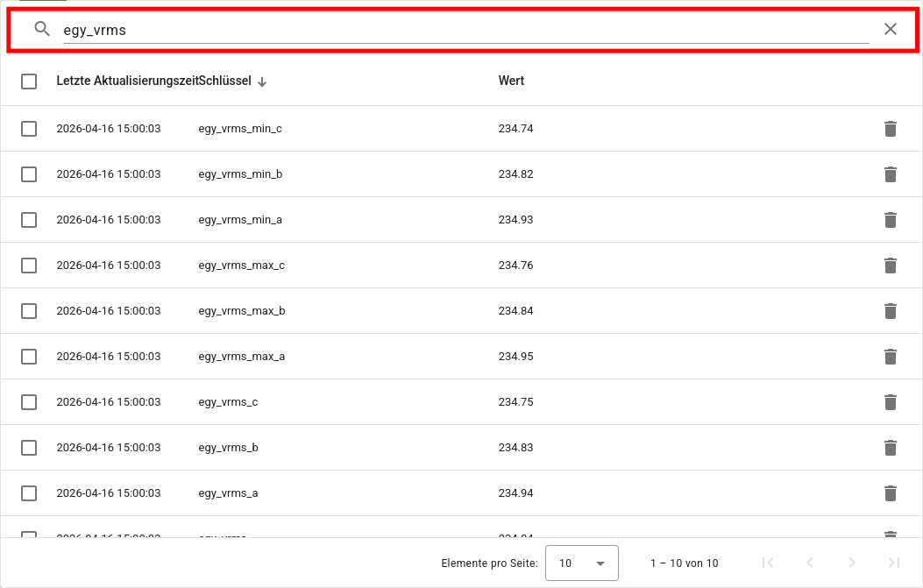
Task: Click the search magnifier icon
Action: (x=42, y=29)
